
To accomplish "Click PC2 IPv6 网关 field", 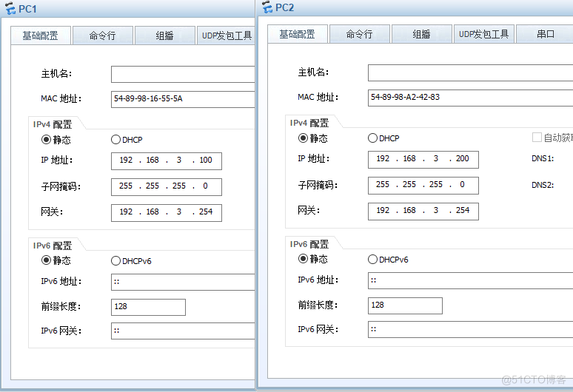I will pyautogui.click(x=470, y=330).
